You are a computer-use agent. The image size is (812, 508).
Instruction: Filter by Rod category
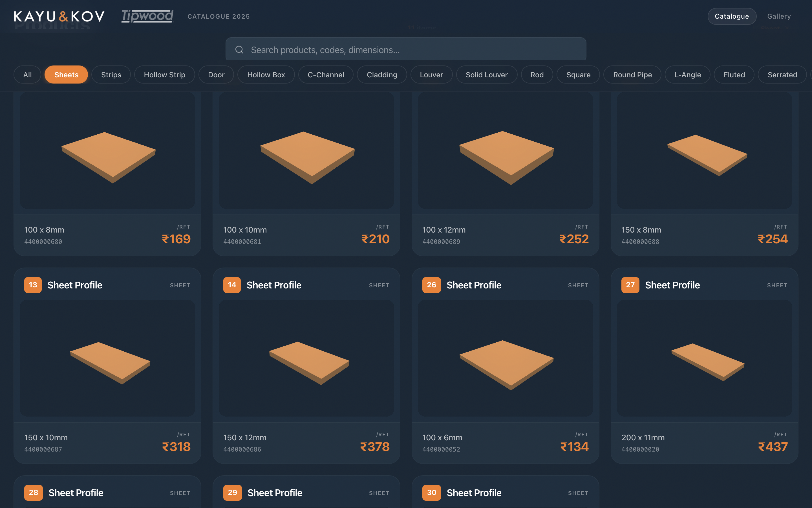pyautogui.click(x=537, y=75)
